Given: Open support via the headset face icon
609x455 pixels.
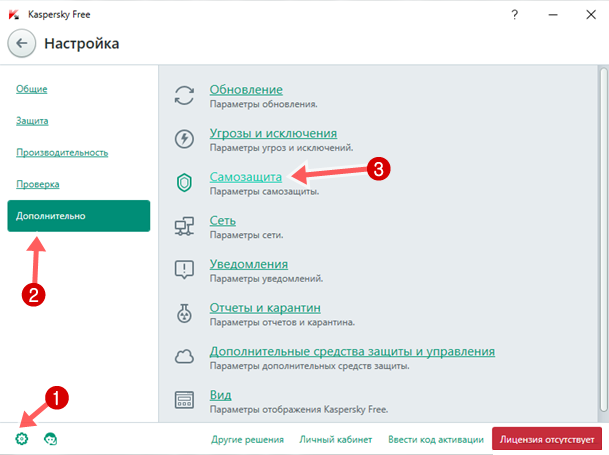Looking at the screenshot, I should [50, 439].
